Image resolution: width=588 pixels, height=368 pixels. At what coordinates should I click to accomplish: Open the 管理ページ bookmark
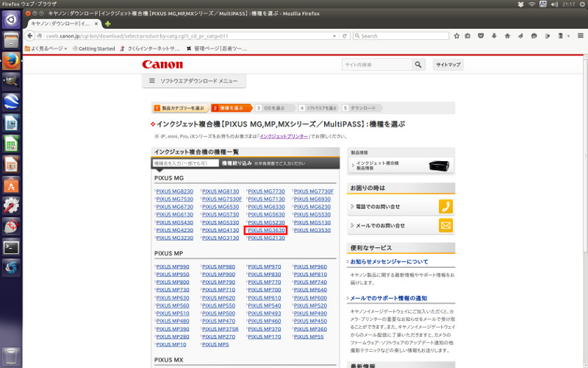[x=216, y=49]
